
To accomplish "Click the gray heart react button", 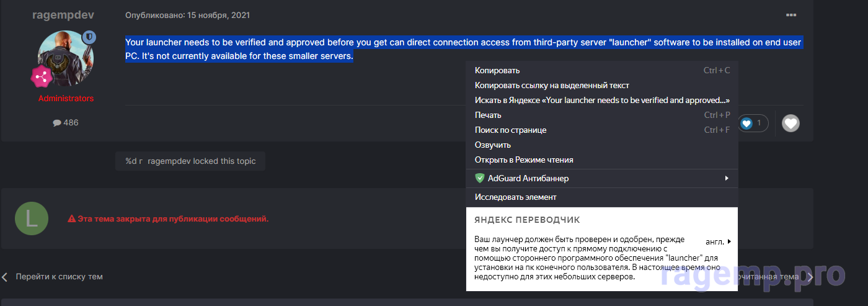I will 790,124.
